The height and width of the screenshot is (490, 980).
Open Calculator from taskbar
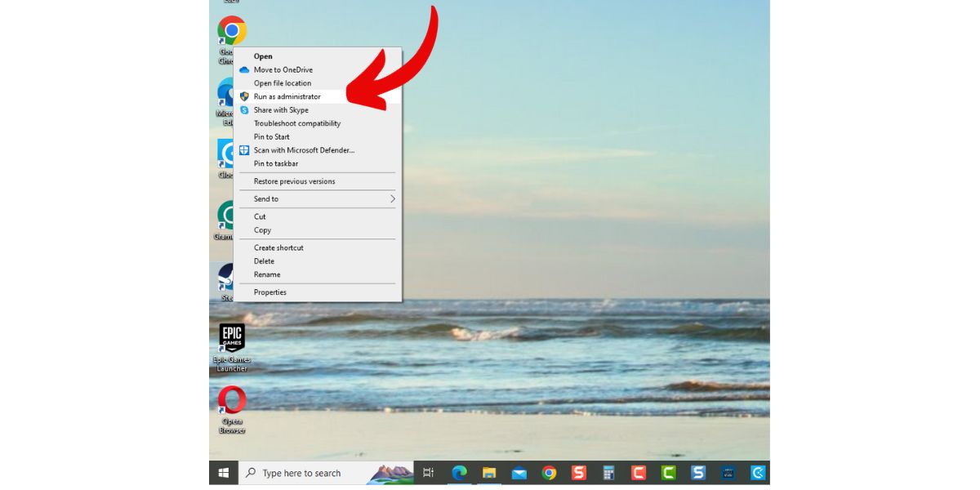tap(608, 473)
